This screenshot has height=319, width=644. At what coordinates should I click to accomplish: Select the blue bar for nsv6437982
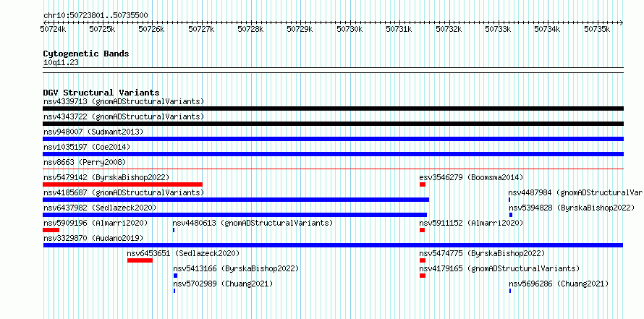coord(235,215)
